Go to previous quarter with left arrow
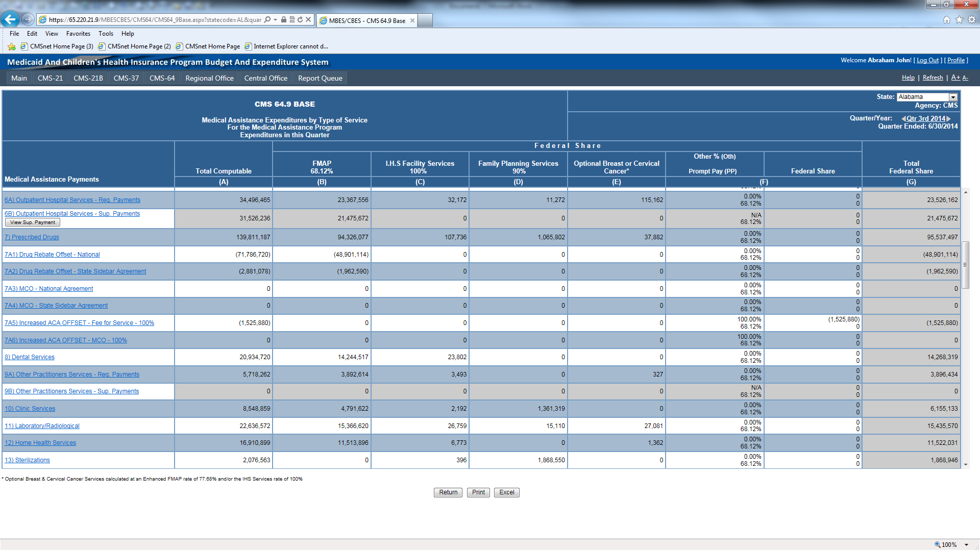The height and width of the screenshot is (551, 980). point(903,119)
